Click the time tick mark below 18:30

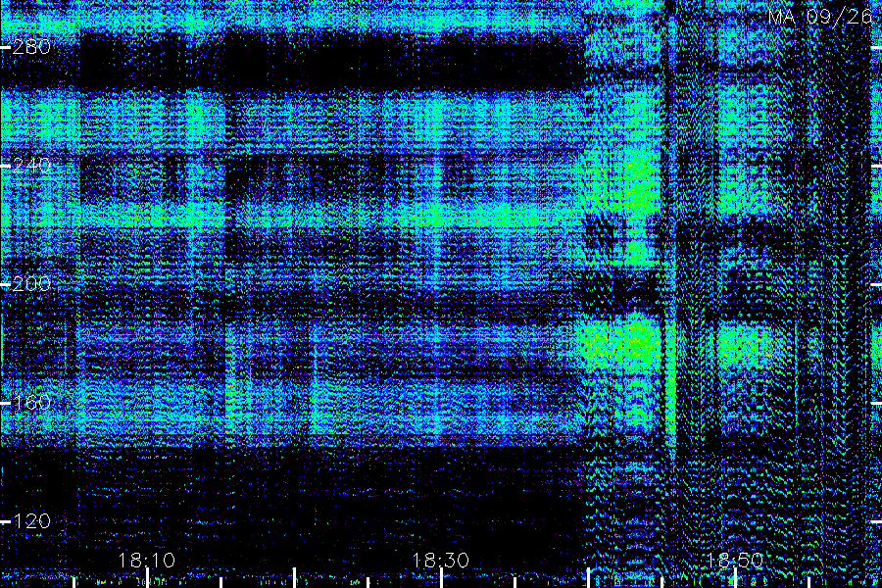[442, 578]
